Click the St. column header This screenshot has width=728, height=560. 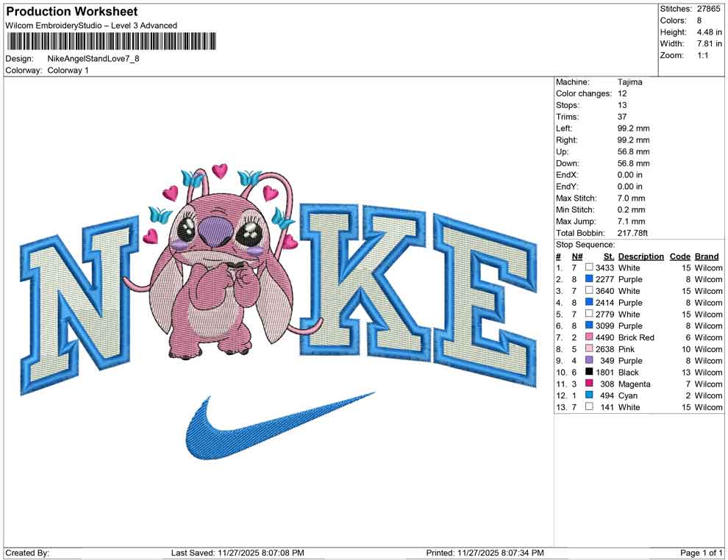pos(607,256)
